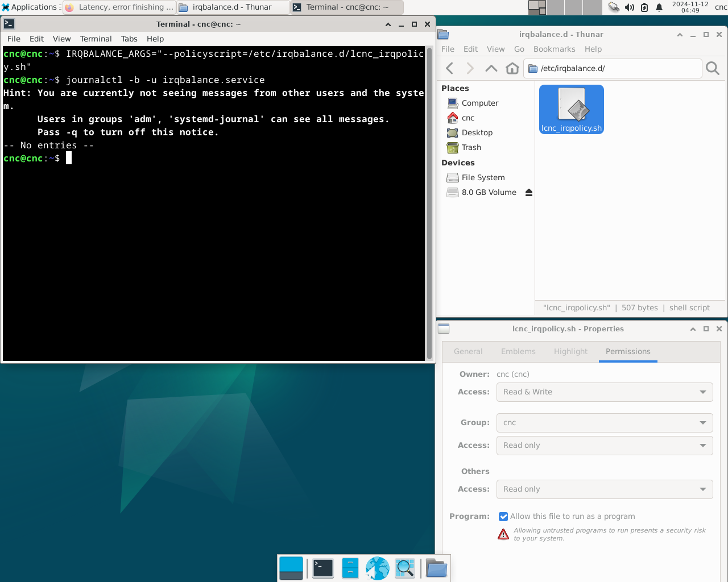
Task: Switch to General tab in Properties
Action: [x=468, y=352]
